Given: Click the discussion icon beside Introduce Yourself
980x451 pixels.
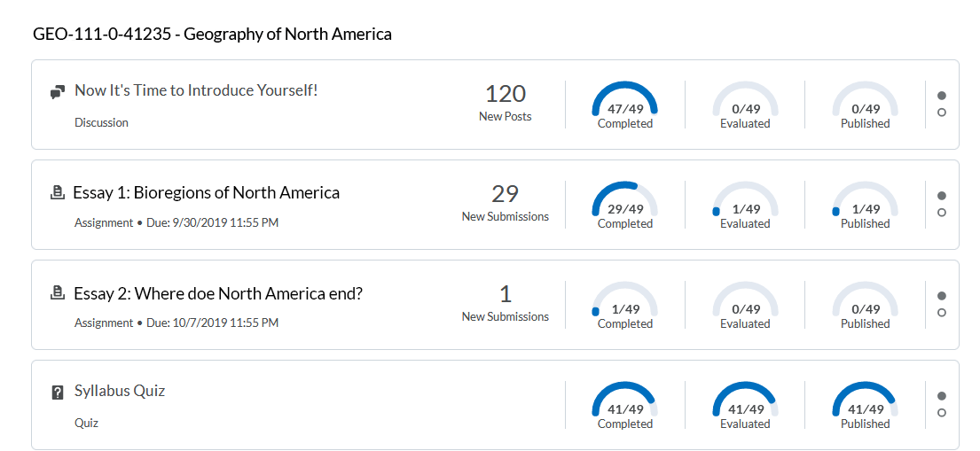Looking at the screenshot, I should coord(58,91).
